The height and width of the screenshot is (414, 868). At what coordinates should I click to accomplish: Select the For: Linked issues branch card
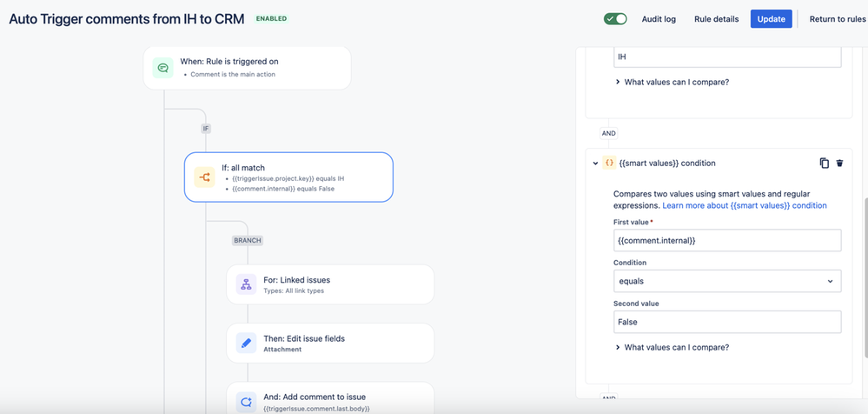coord(330,284)
